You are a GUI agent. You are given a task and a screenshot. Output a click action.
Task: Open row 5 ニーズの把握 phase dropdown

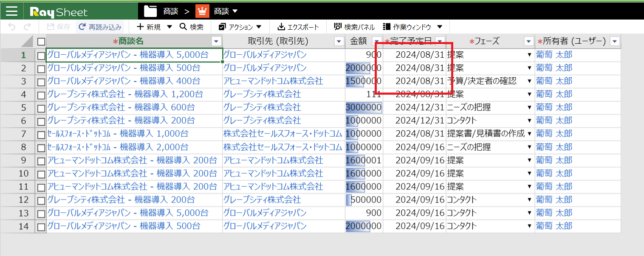click(x=529, y=107)
